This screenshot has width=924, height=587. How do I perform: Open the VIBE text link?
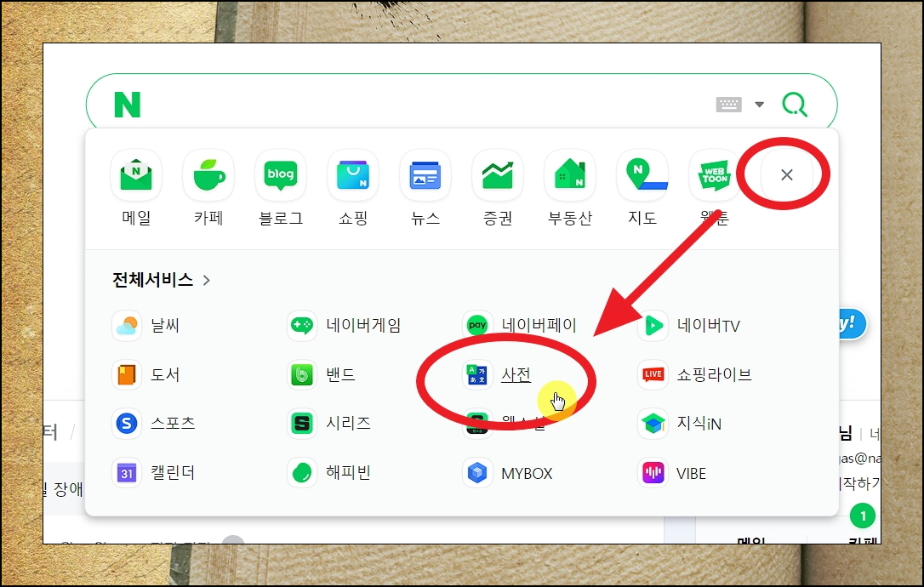(x=691, y=473)
